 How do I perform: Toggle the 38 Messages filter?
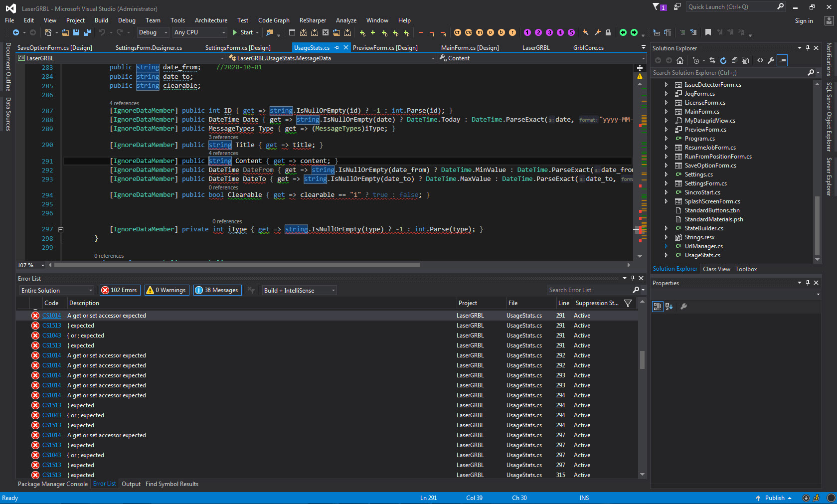[217, 290]
